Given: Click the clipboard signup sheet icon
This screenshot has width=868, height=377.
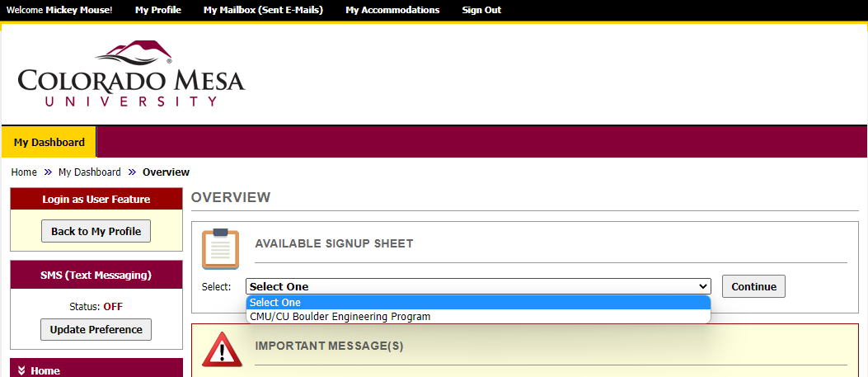Looking at the screenshot, I should [x=220, y=248].
